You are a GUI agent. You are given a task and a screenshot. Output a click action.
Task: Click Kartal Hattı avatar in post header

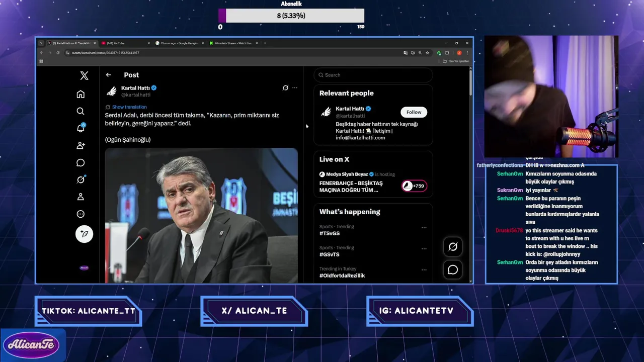coord(111,91)
